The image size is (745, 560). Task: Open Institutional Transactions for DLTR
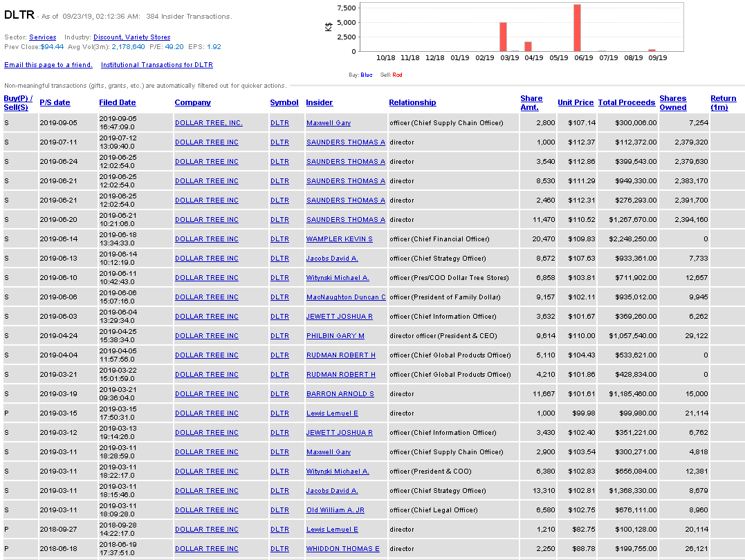(x=157, y=64)
